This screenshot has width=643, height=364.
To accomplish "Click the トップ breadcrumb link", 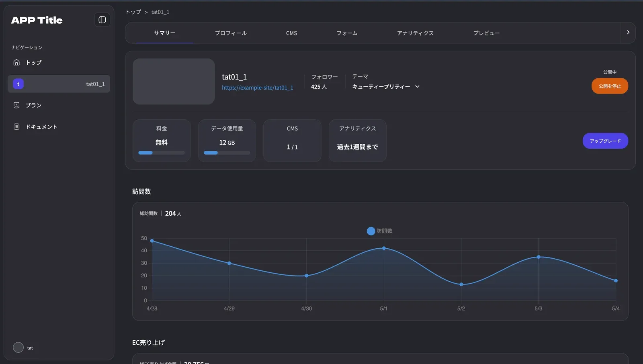I will (133, 12).
